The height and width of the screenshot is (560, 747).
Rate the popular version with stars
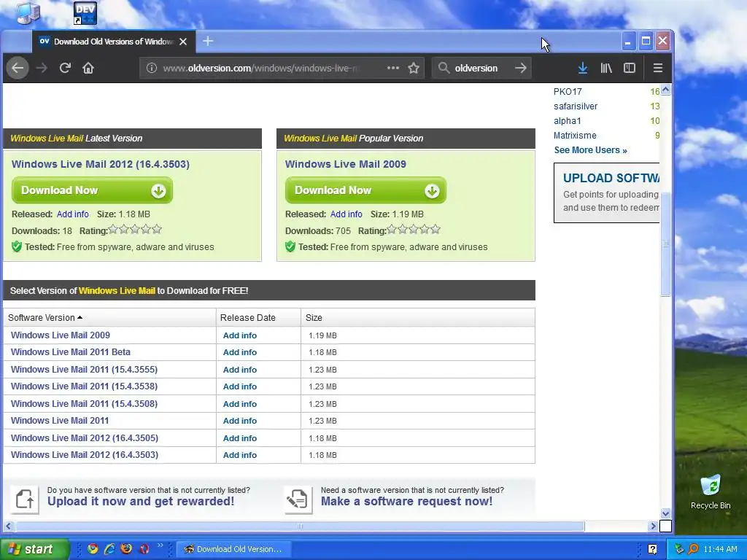click(414, 230)
